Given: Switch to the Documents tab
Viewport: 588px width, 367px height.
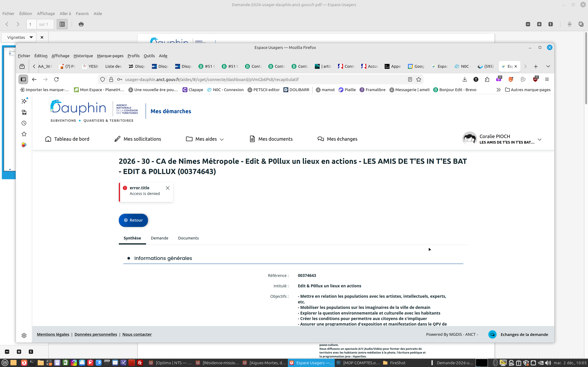Looking at the screenshot, I should coord(188,238).
